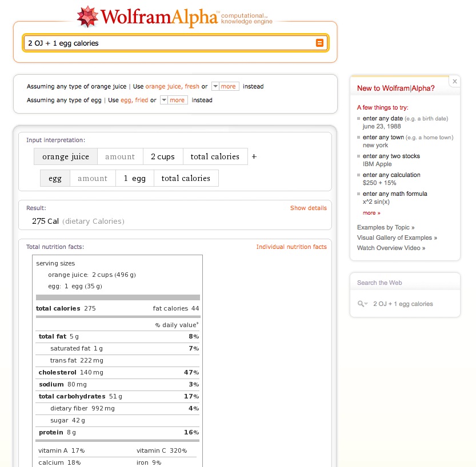Open Visual Gallery of Examples link
476x467 pixels.
pos(397,237)
